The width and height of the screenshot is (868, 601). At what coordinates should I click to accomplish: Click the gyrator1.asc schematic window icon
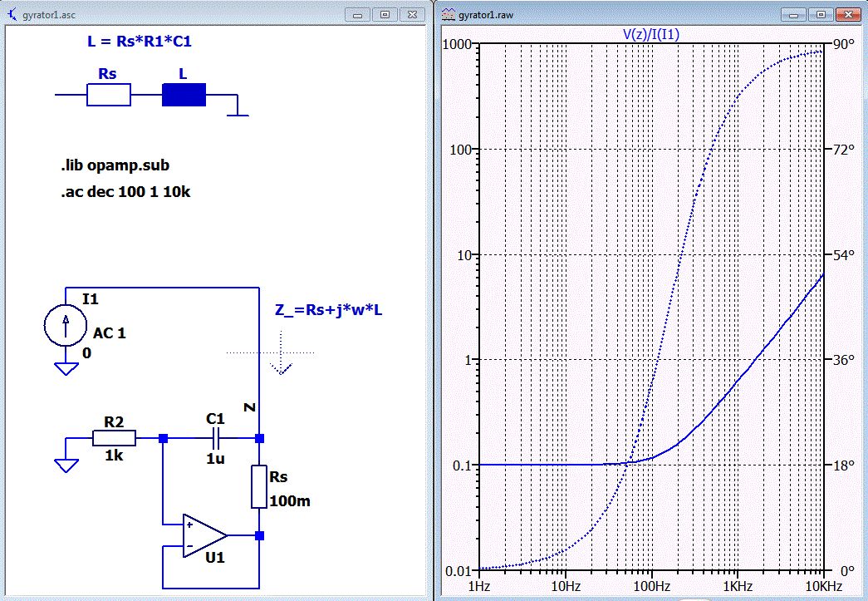pos(12,14)
